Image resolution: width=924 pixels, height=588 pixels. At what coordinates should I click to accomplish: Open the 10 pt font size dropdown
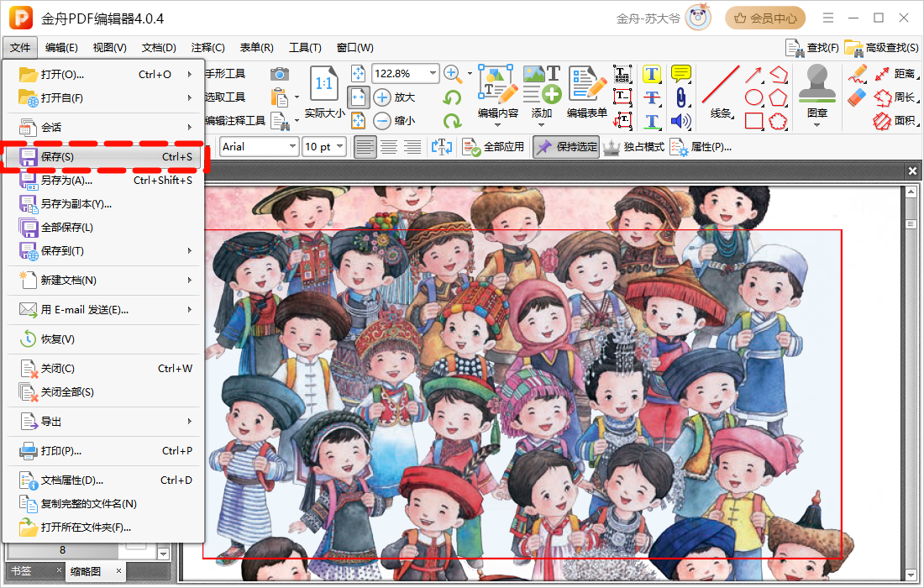coord(340,147)
